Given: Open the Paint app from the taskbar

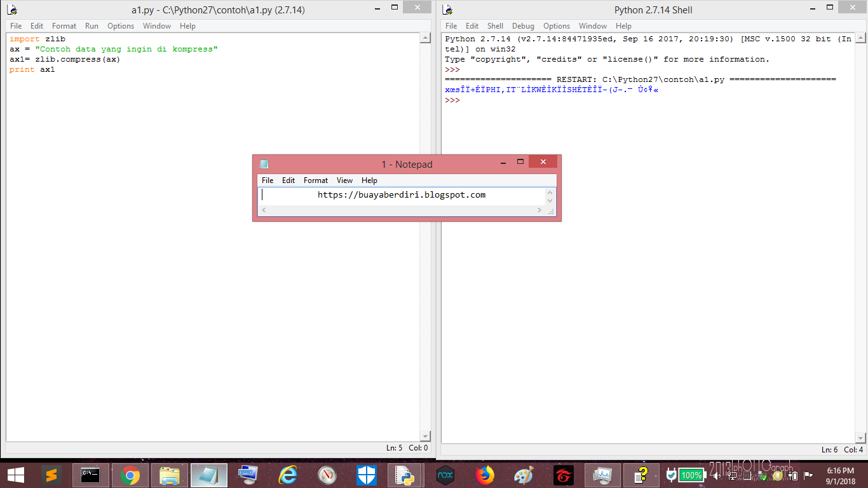Looking at the screenshot, I should (x=524, y=475).
